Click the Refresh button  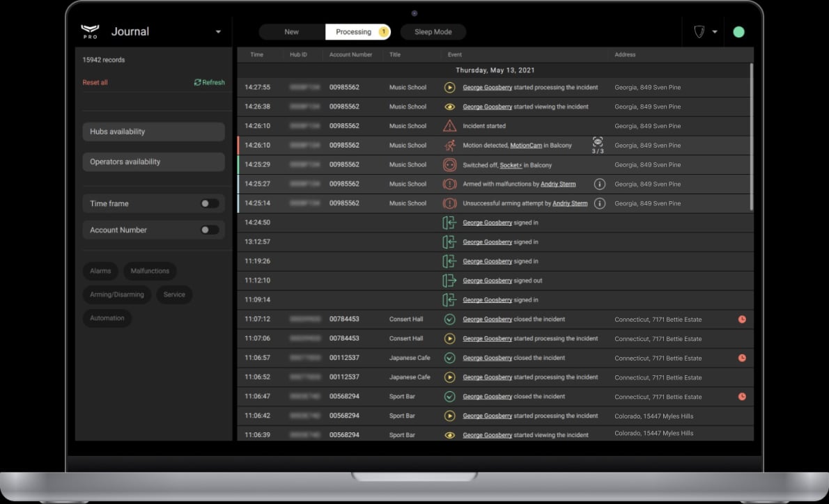click(210, 82)
